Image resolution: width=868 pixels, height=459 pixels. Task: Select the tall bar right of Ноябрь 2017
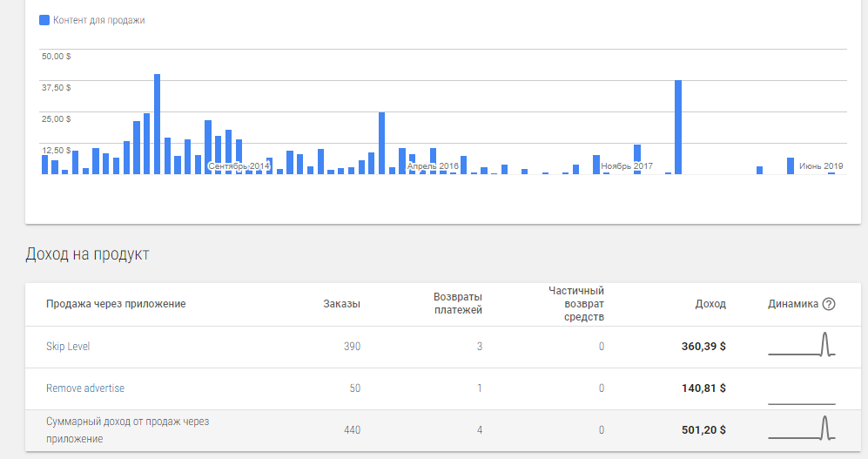pos(678,126)
